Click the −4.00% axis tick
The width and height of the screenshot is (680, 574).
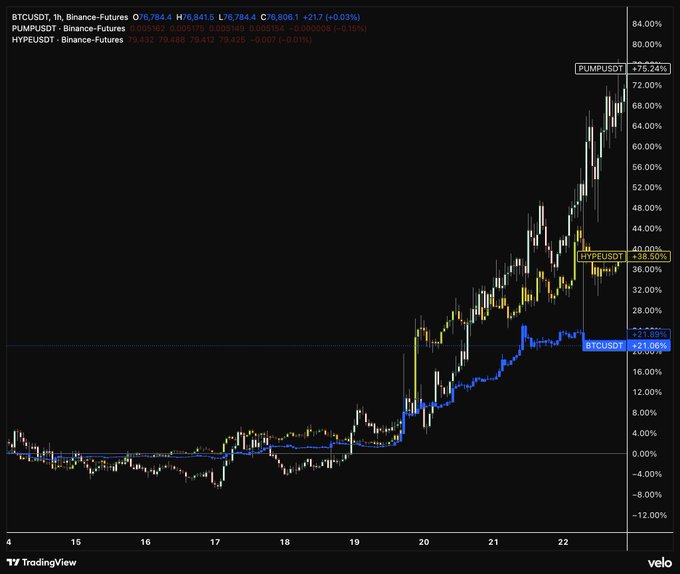[x=646, y=474]
